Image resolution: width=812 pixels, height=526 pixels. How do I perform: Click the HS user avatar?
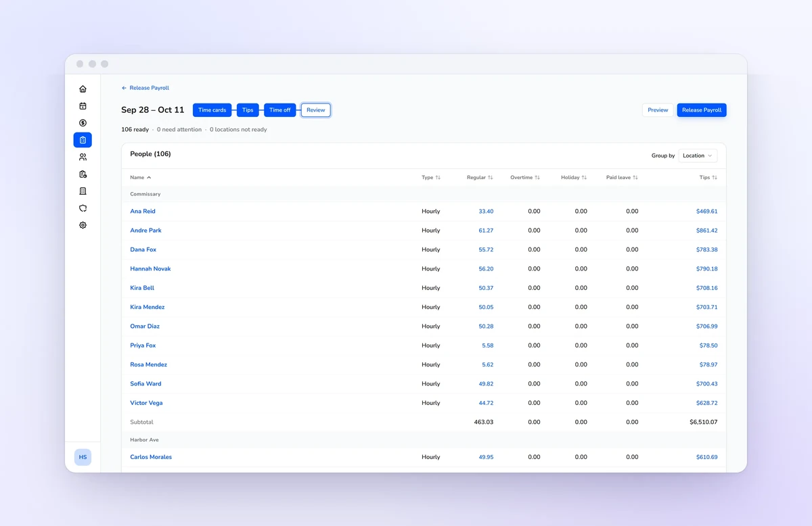[x=83, y=457]
